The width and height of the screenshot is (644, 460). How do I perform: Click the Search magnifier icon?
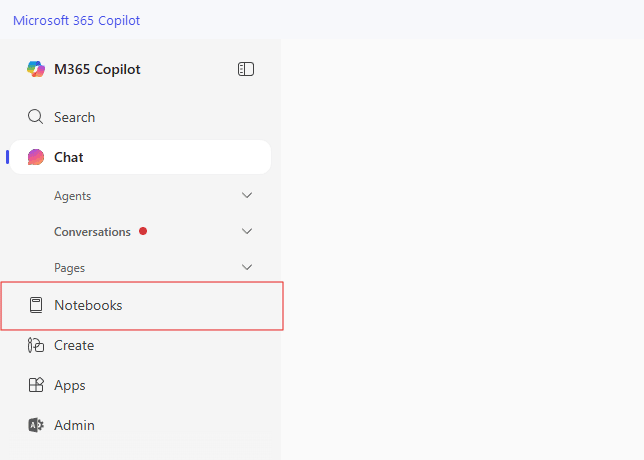35,117
